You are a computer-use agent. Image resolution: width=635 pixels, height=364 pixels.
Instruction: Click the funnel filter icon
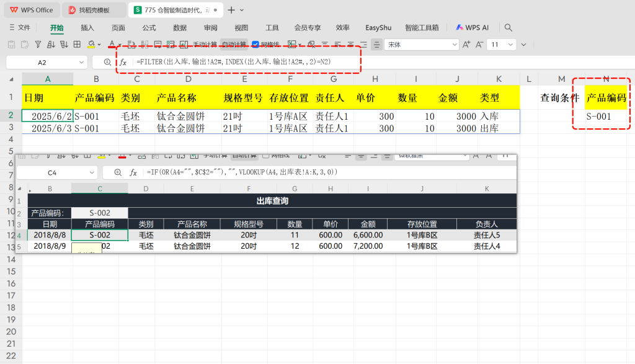pos(38,45)
